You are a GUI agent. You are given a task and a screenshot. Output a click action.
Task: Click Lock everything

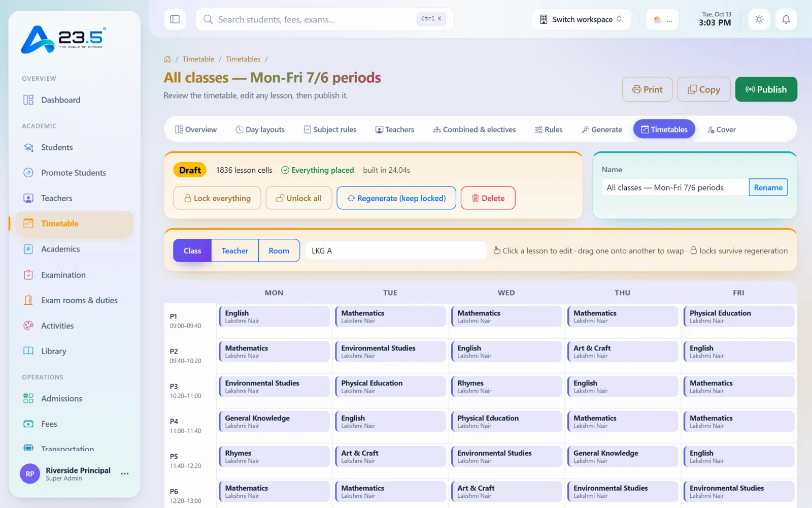coord(217,198)
